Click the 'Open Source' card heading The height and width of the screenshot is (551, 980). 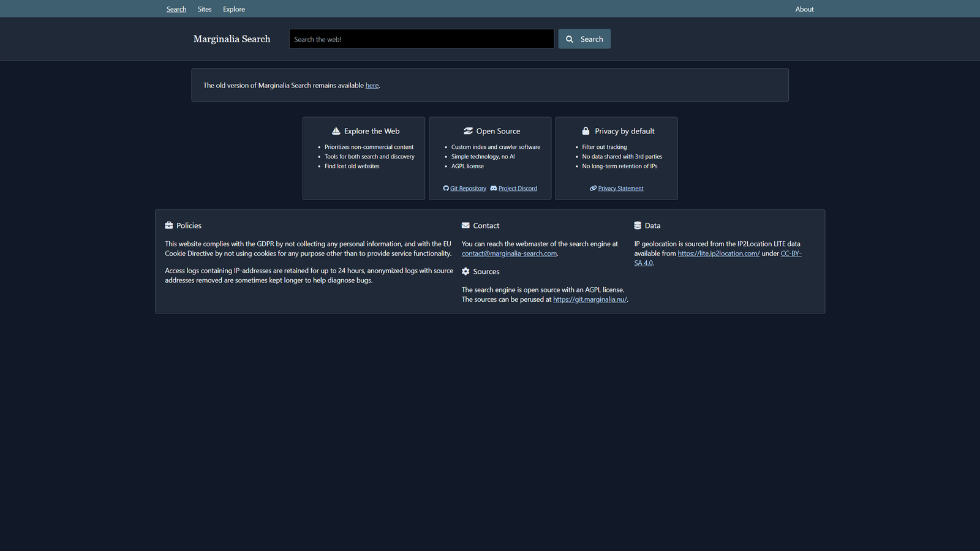(498, 131)
